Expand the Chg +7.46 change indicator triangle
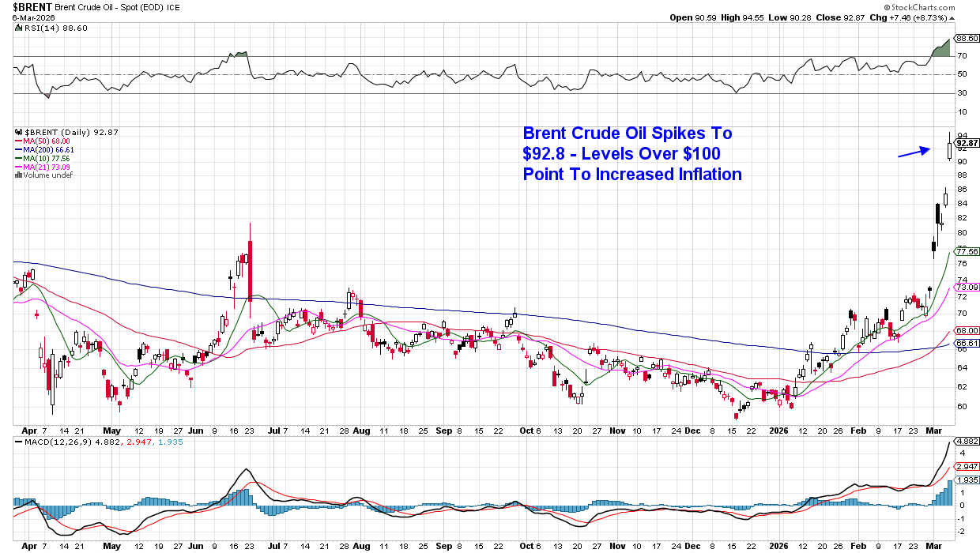Screen dimensions: 980x553 coord(952,17)
